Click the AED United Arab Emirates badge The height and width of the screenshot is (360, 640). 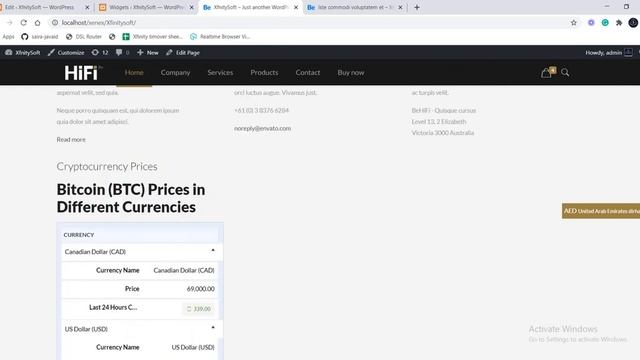[x=601, y=211]
